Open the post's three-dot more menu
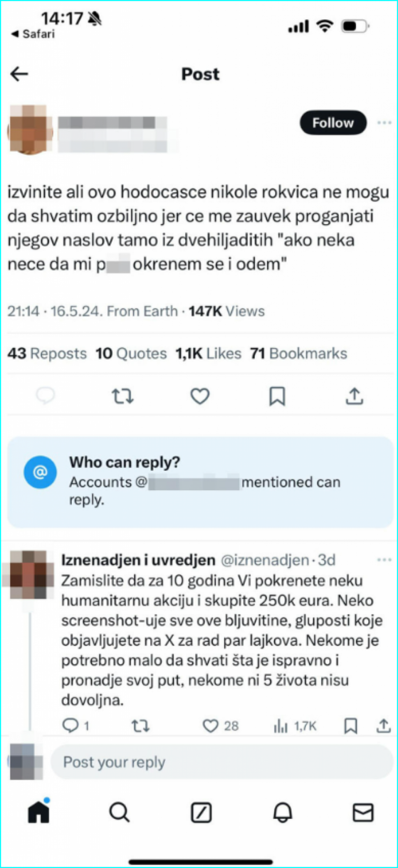Viewport: 398px width, 868px height. tap(384, 122)
